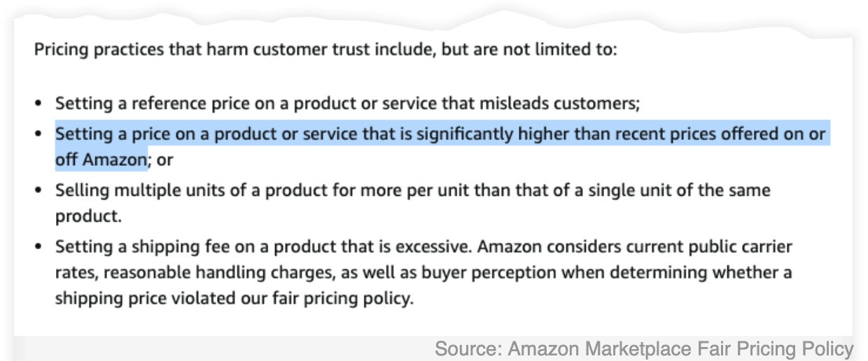Click 'misleads customers;' in first bullet
Screen dimensions: 868x361
(559, 104)
